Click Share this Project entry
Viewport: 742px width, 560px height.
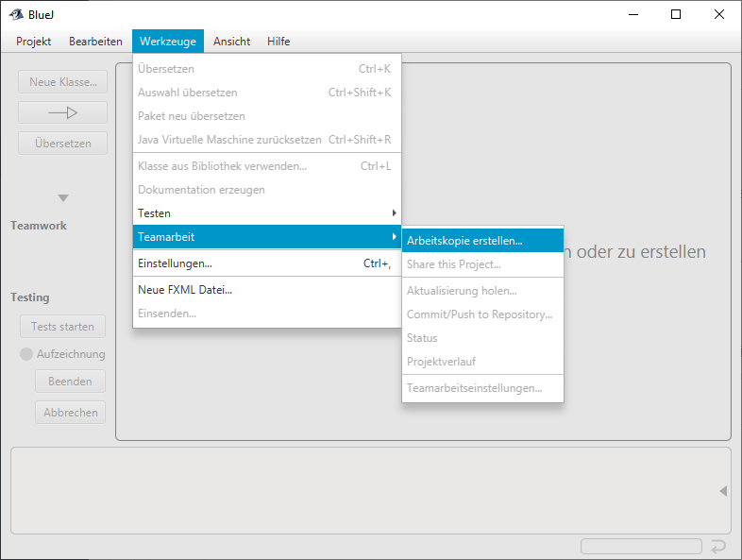tap(482, 264)
